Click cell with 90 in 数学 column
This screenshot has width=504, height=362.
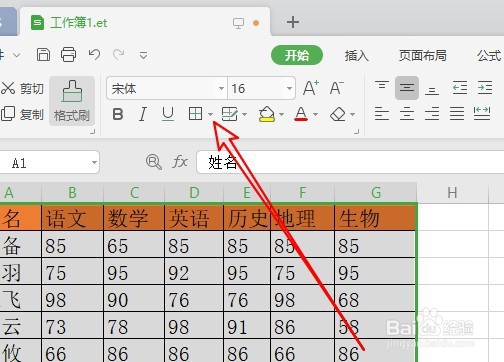pos(134,299)
